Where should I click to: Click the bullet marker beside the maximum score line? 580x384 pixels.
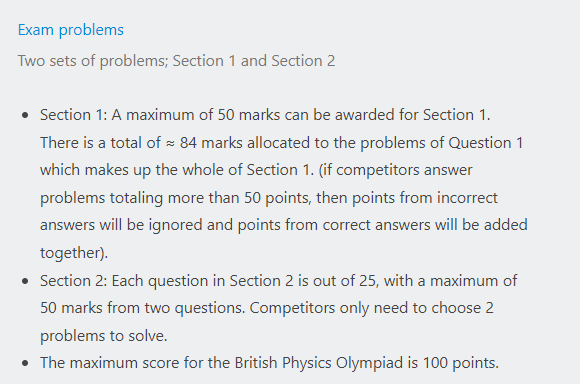pyautogui.click(x=25, y=363)
